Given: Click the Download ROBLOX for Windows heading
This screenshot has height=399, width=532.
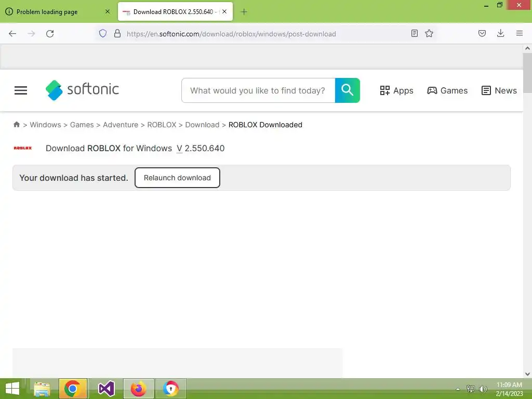Looking at the screenshot, I should 135,148.
